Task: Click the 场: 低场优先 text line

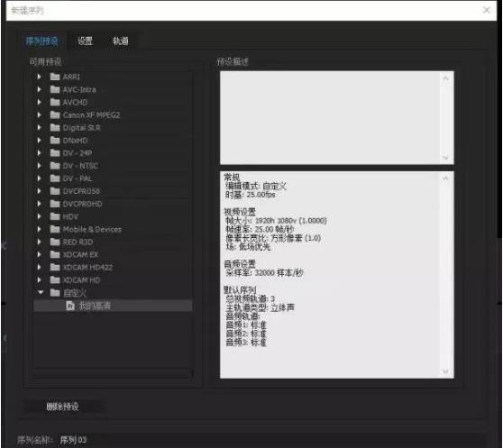Action: (x=248, y=247)
